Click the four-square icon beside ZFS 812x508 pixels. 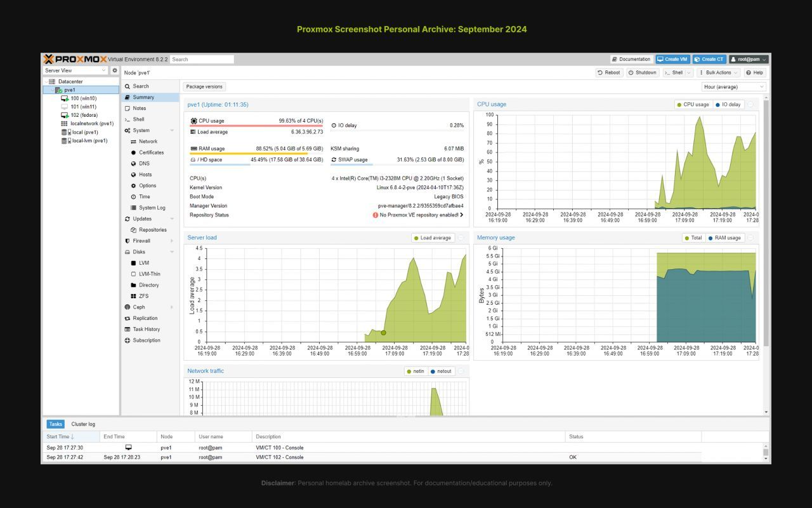click(133, 296)
